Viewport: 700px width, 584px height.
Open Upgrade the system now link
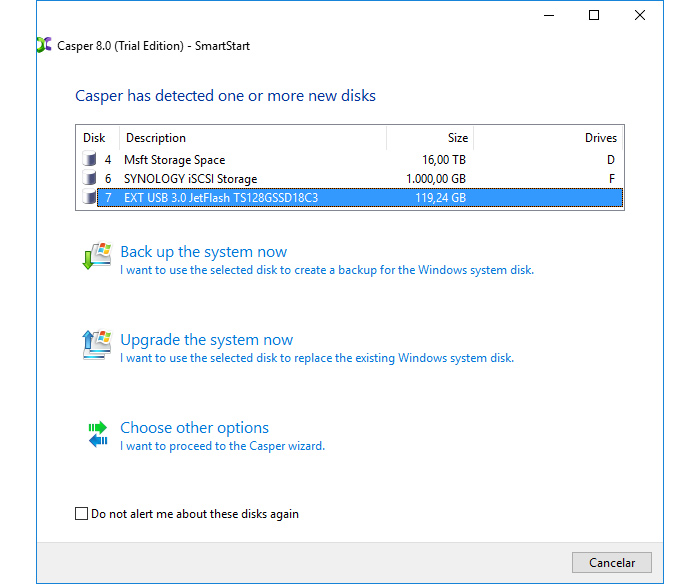click(206, 340)
